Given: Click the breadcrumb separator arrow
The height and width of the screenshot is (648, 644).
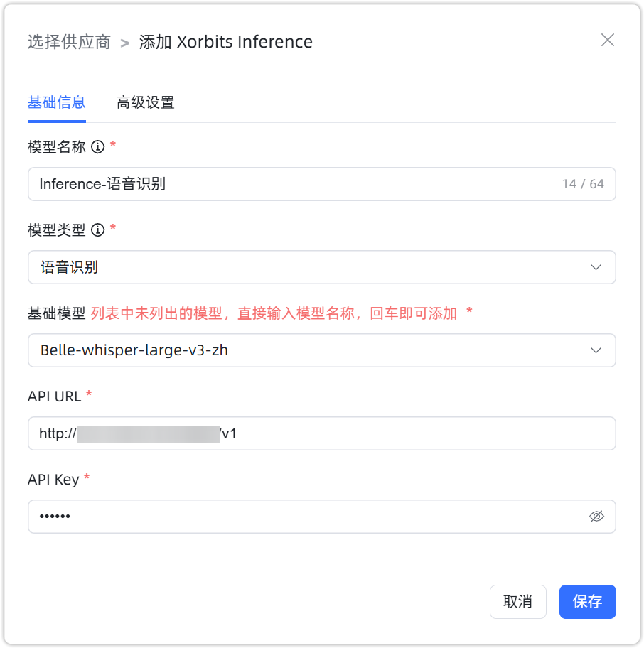Looking at the screenshot, I should [125, 43].
